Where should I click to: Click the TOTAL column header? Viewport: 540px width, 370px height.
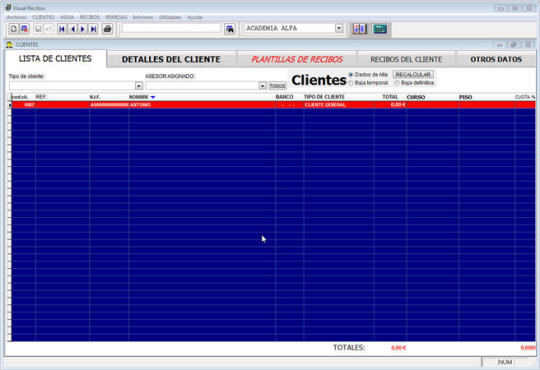(x=390, y=97)
